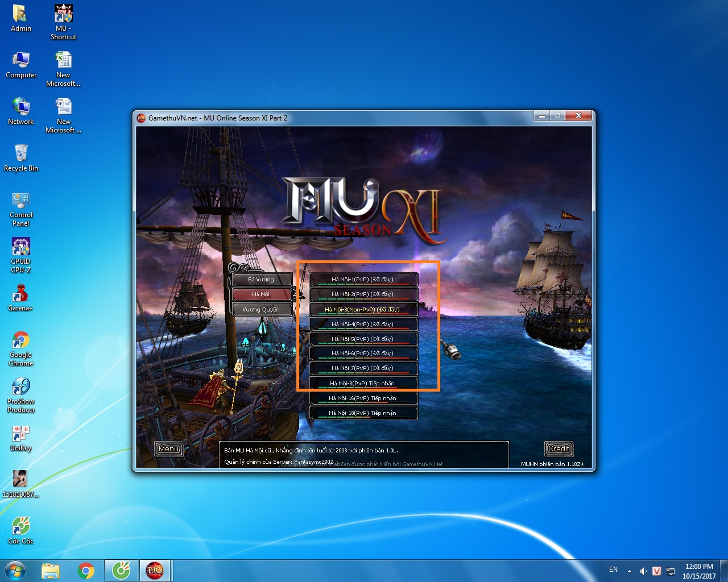The height and width of the screenshot is (582, 728).
Task: Click the Show desktop strip
Action: point(724,571)
